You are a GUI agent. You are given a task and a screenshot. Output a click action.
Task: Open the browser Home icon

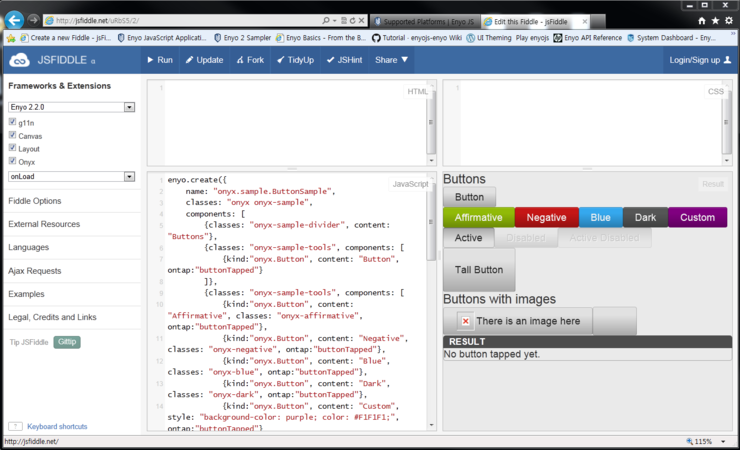[x=702, y=21]
